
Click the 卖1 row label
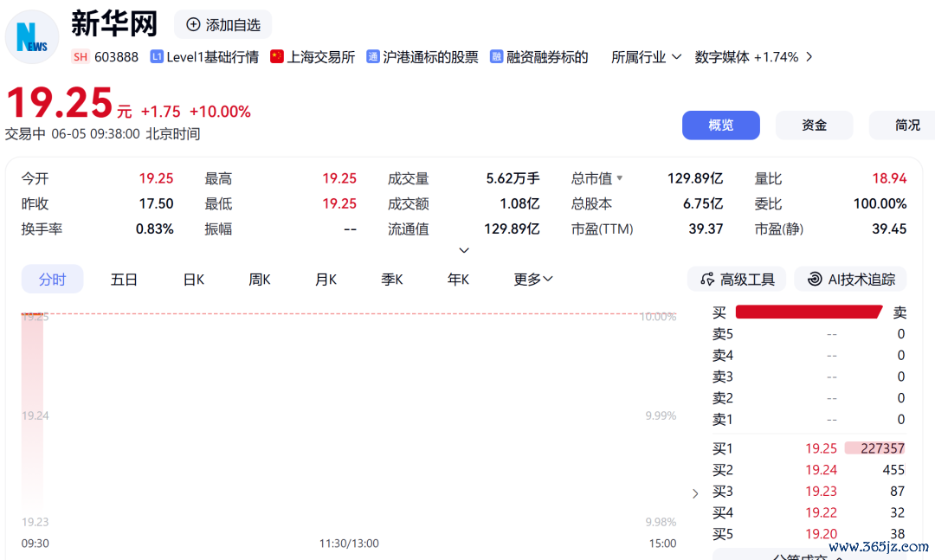click(723, 420)
